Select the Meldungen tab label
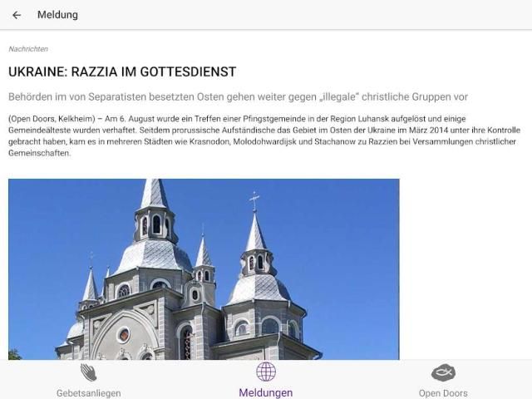The width and height of the screenshot is (532, 399). [x=266, y=392]
